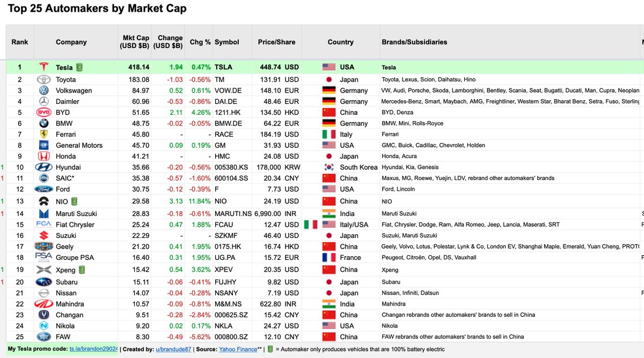This screenshot has height=358, width=644.
Task: Click the NIO logo icon
Action: (x=43, y=201)
